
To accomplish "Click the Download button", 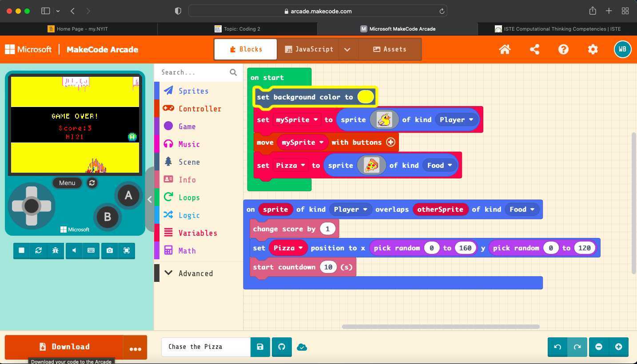I will tap(64, 347).
